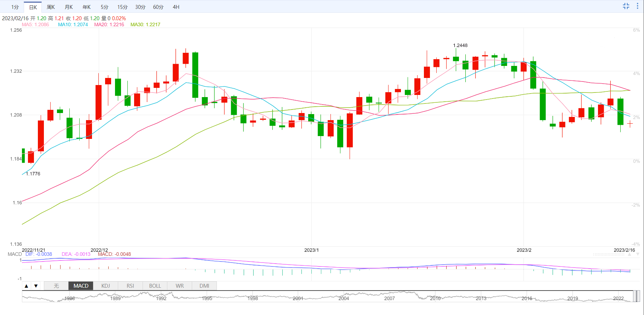This screenshot has height=315, width=644.
Task: Switch to the 15分 timeframe tab
Action: coord(122,7)
